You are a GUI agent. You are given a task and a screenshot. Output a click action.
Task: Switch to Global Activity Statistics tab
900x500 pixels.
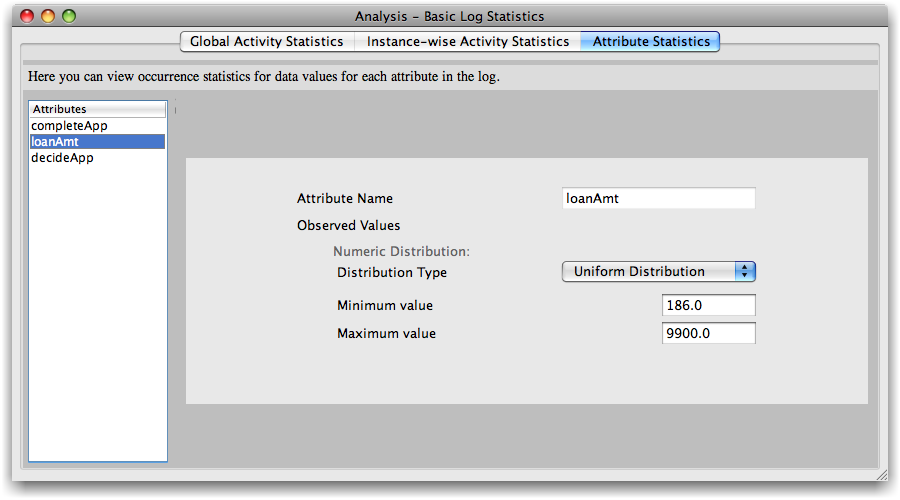tap(266, 42)
